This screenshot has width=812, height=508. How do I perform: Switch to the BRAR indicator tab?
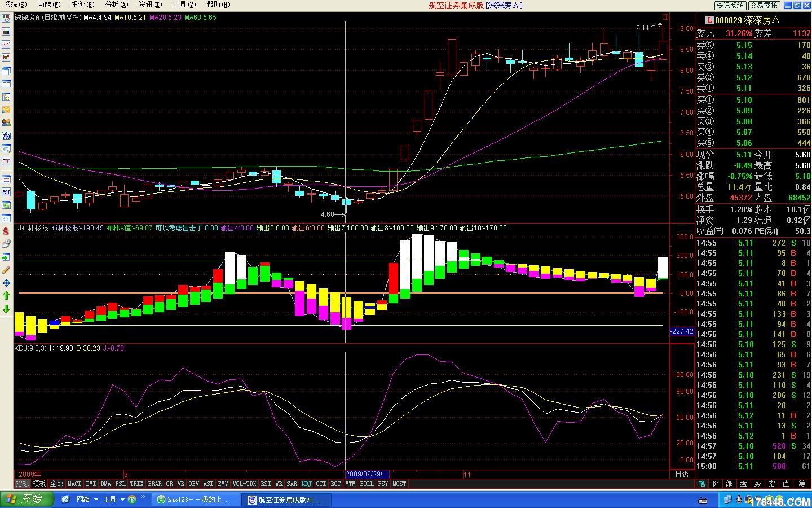(x=155, y=484)
